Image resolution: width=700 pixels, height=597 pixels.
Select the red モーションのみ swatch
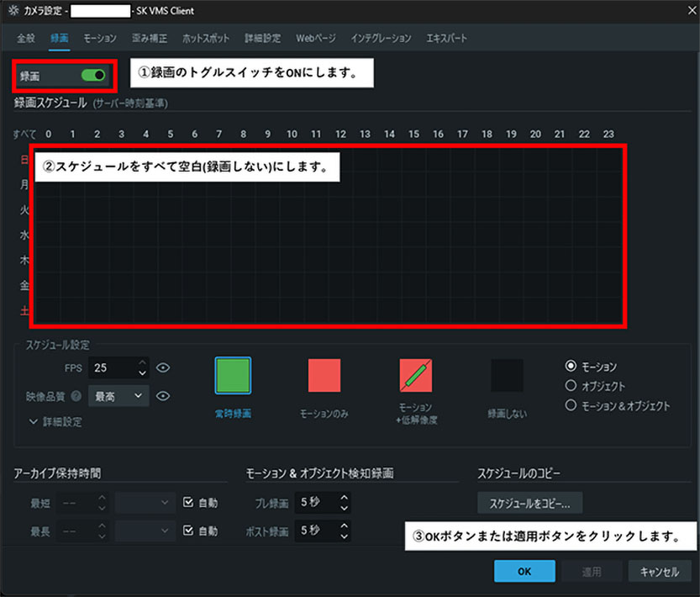(324, 375)
